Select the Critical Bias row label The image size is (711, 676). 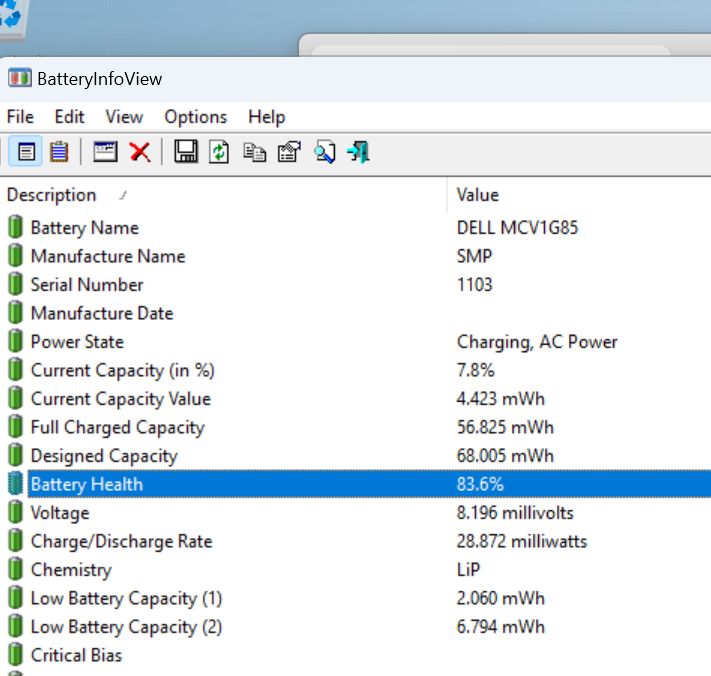point(76,656)
